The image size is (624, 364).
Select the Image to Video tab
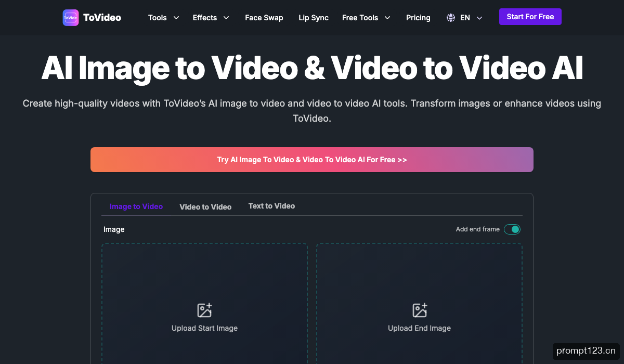pos(136,206)
